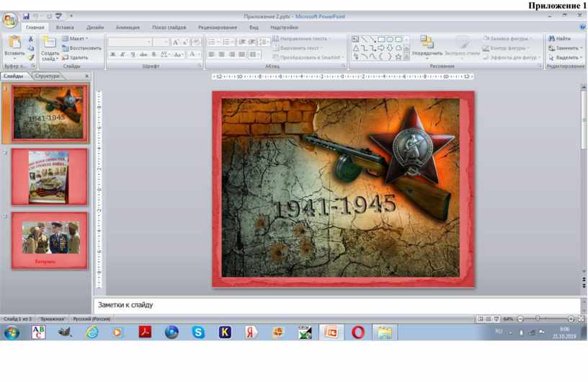Switch to the Структура outline tab
588x382 pixels.
[x=48, y=76]
